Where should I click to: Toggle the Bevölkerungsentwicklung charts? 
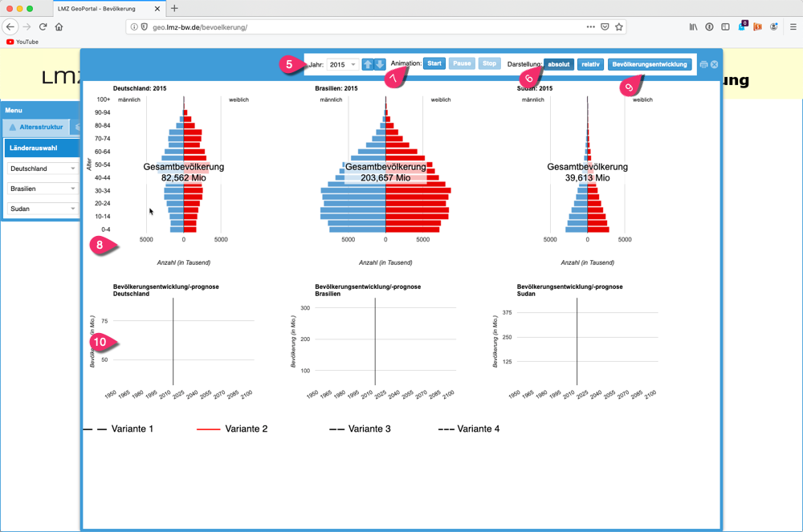coord(650,64)
